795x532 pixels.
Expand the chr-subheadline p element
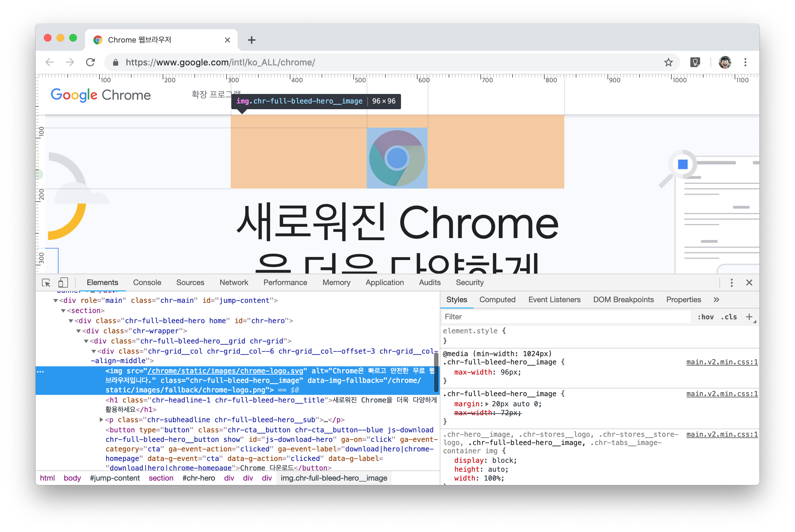point(101,420)
